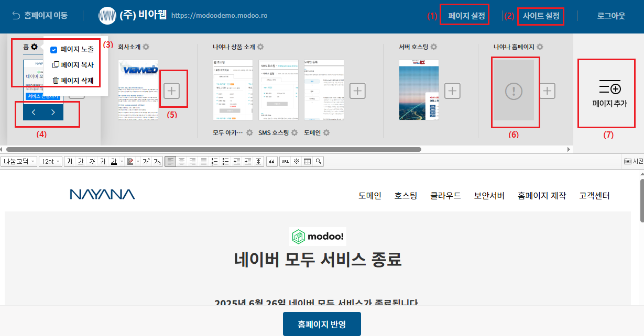This screenshot has width=644, height=336.
Task: Open the gear settings for 서버 호스팅
Action: tap(434, 47)
